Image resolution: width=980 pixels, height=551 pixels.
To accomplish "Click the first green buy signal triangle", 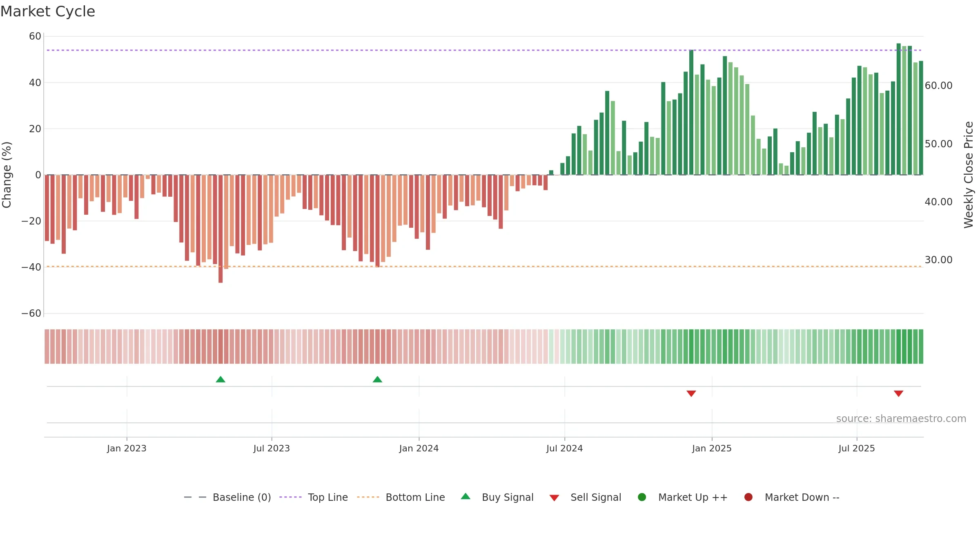I will click(220, 380).
